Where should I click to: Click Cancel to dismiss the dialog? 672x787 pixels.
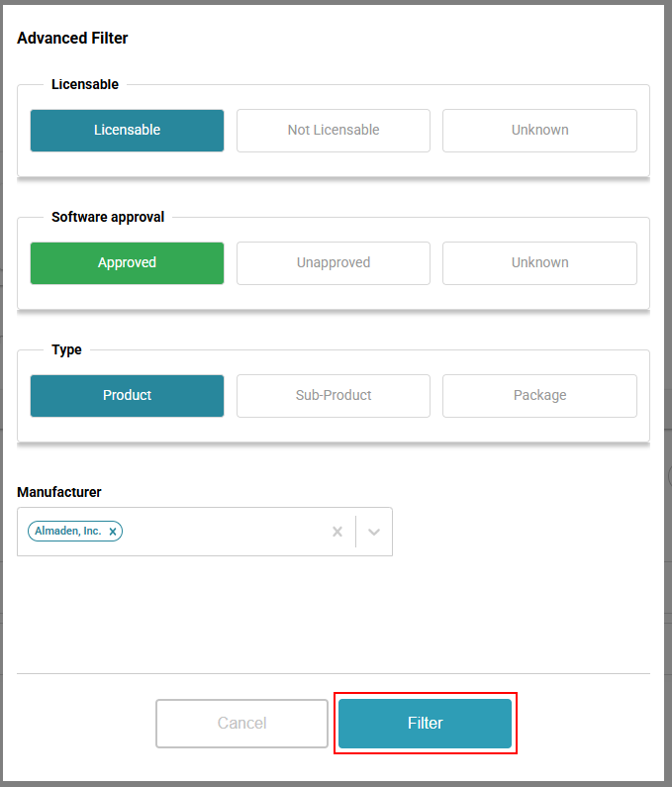pyautogui.click(x=241, y=723)
